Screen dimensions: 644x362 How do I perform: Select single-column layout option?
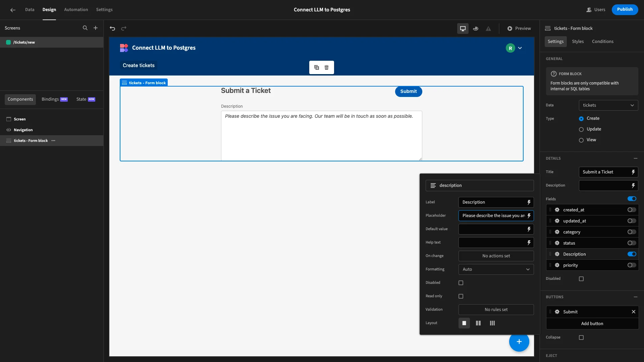[464, 323]
